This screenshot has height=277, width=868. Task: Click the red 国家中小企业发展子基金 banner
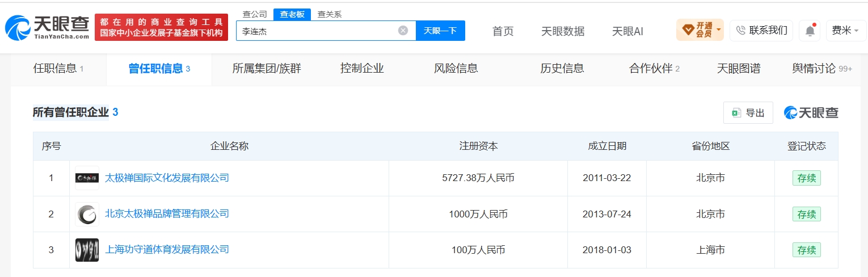[161, 27]
